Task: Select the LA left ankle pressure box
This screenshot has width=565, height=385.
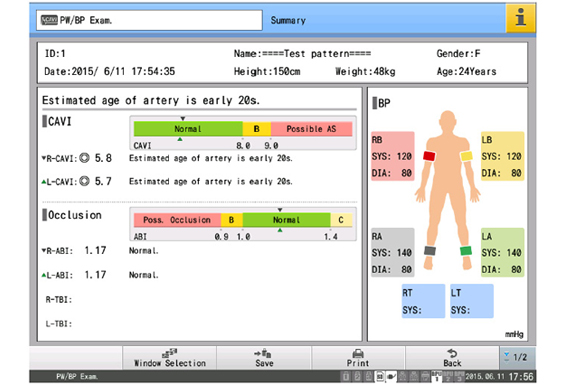Action: pyautogui.click(x=502, y=252)
